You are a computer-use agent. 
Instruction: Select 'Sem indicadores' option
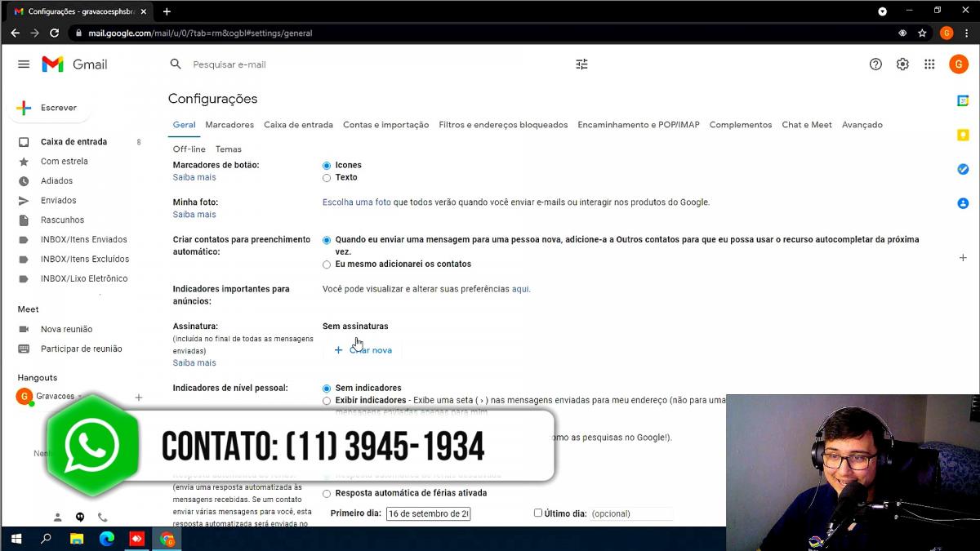[327, 389]
